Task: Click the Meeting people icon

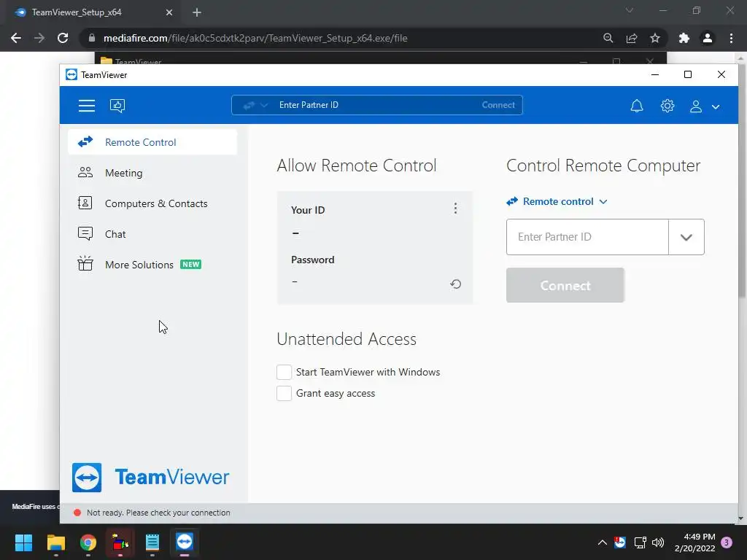Action: 85,172
